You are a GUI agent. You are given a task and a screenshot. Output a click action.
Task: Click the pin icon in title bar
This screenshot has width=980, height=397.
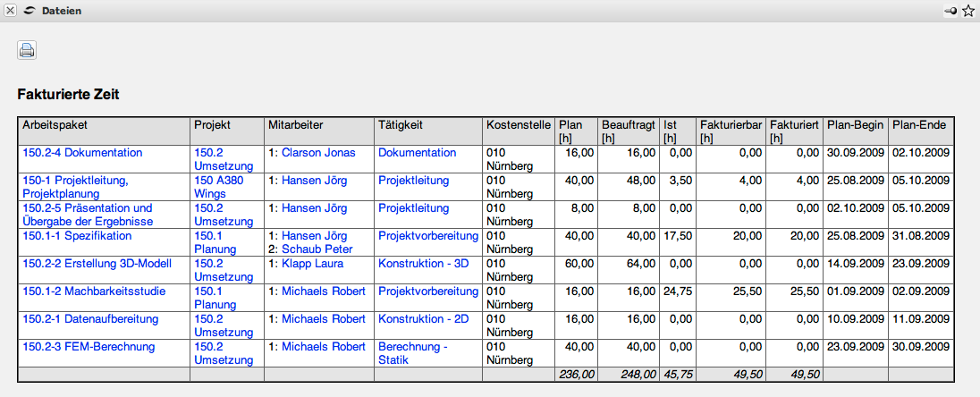pos(951,11)
